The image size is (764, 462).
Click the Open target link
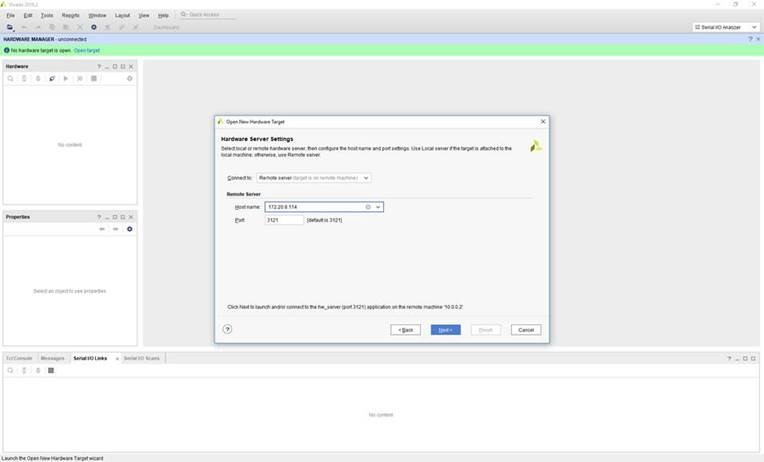[87, 50]
